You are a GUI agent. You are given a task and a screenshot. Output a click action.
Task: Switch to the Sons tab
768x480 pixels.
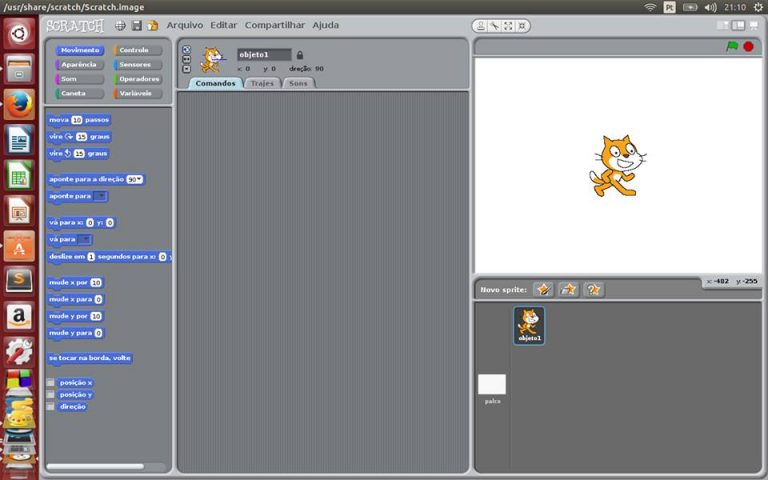298,83
